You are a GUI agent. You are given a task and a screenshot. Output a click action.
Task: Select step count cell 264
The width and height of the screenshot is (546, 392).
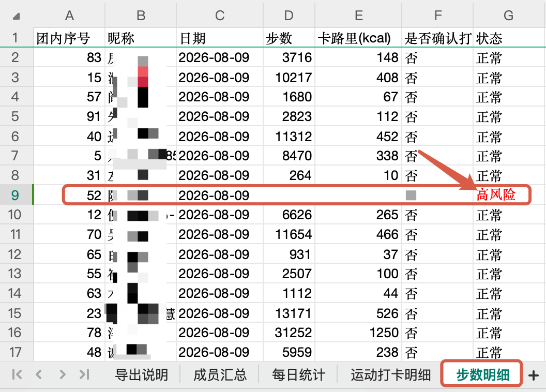pos(289,175)
